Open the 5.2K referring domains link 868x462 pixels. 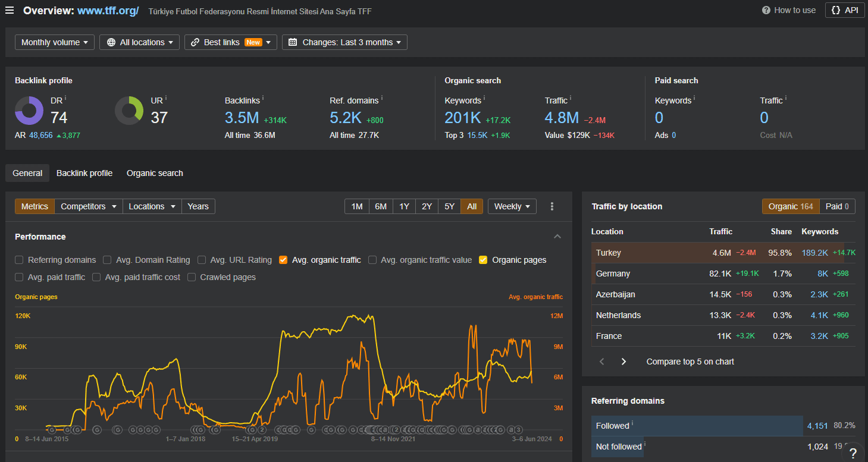[x=346, y=118]
